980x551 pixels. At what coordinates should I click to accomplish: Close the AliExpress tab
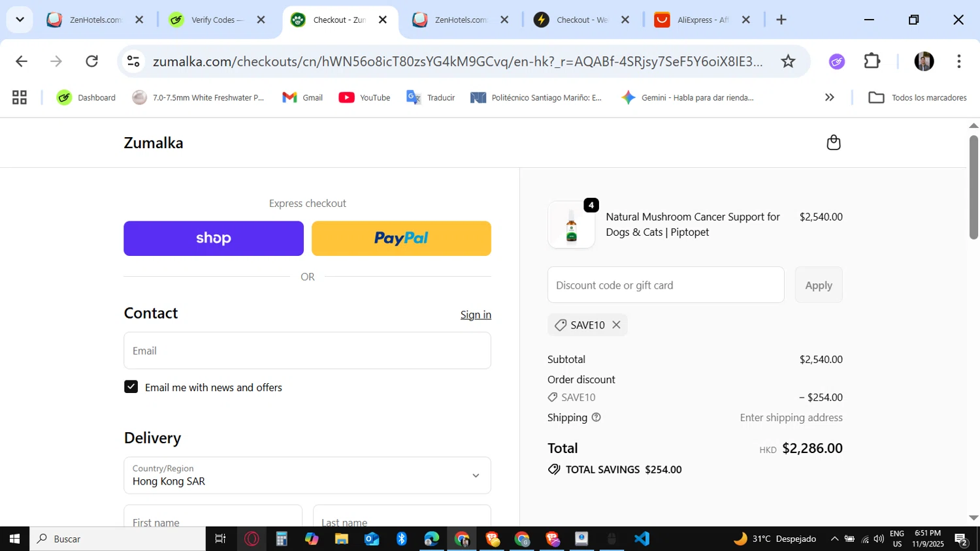pyautogui.click(x=745, y=20)
